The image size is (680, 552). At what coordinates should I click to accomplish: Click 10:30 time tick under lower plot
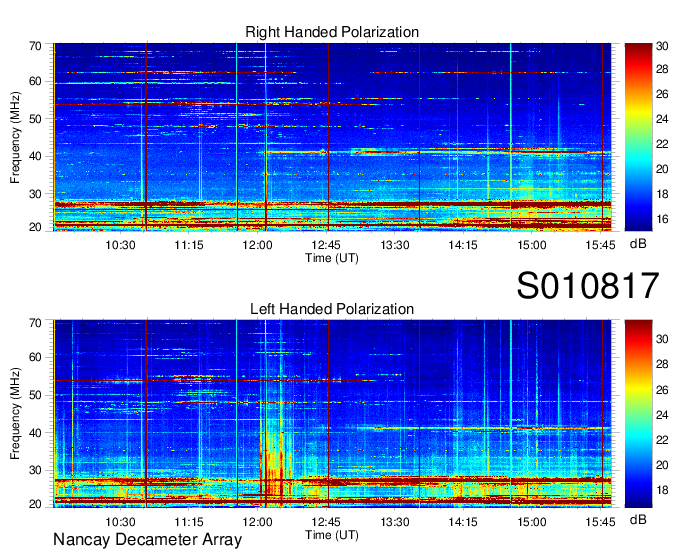120,522
